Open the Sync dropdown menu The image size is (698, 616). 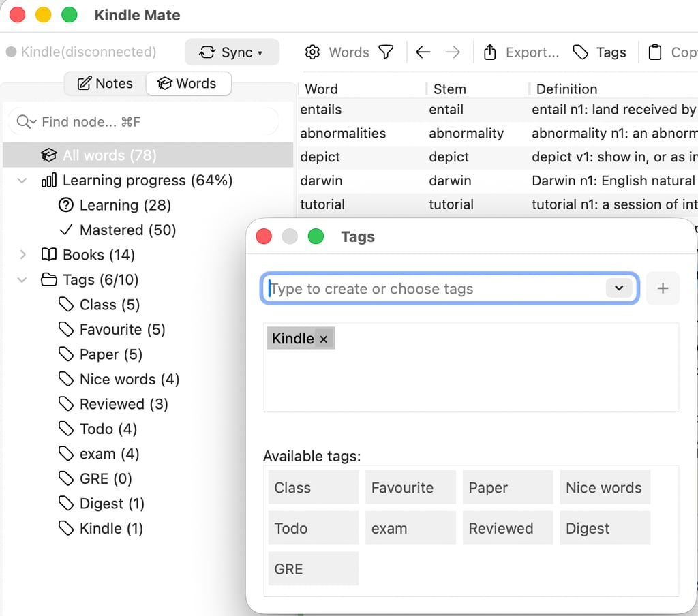point(232,52)
